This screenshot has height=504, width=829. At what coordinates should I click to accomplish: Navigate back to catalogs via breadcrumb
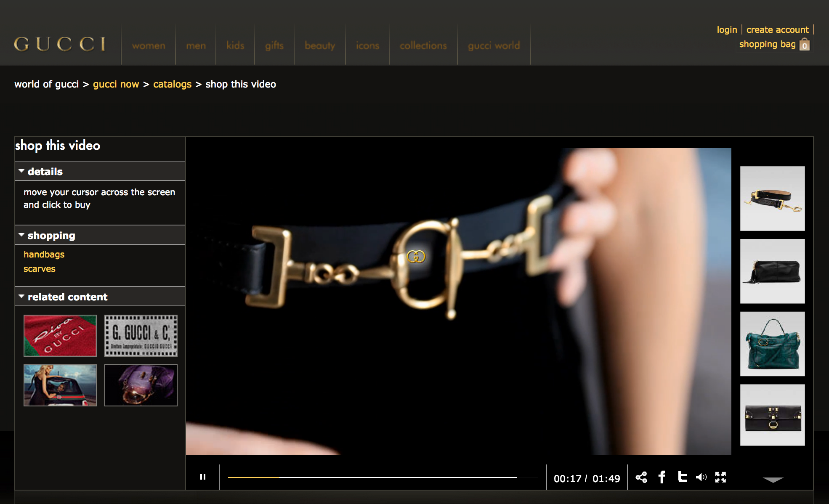[172, 84]
